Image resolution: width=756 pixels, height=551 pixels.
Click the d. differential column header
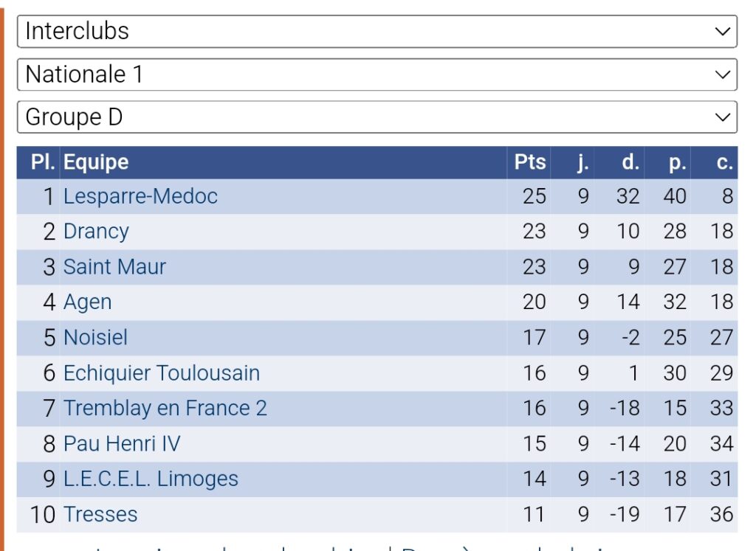tap(630, 162)
